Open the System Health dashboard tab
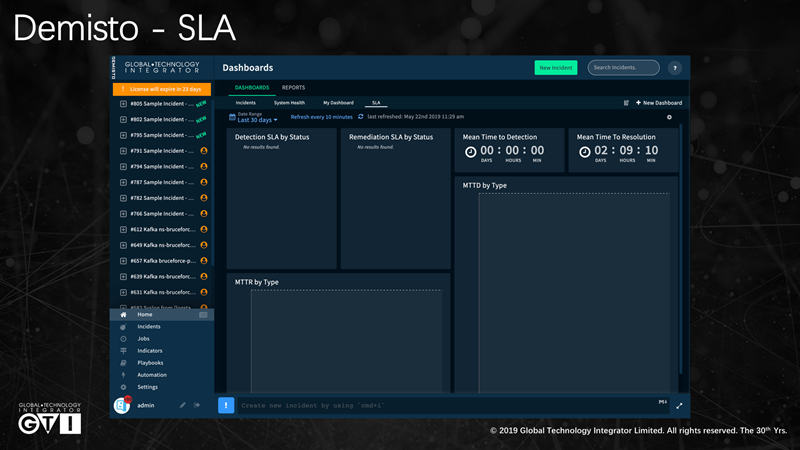Viewport: 800px width, 450px height. 289,103
